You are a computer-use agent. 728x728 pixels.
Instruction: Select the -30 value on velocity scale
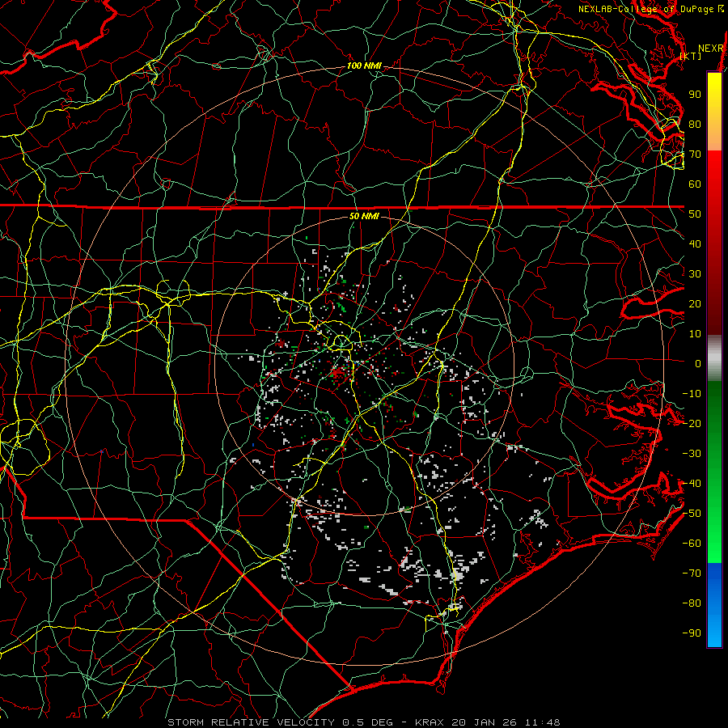tap(692, 454)
